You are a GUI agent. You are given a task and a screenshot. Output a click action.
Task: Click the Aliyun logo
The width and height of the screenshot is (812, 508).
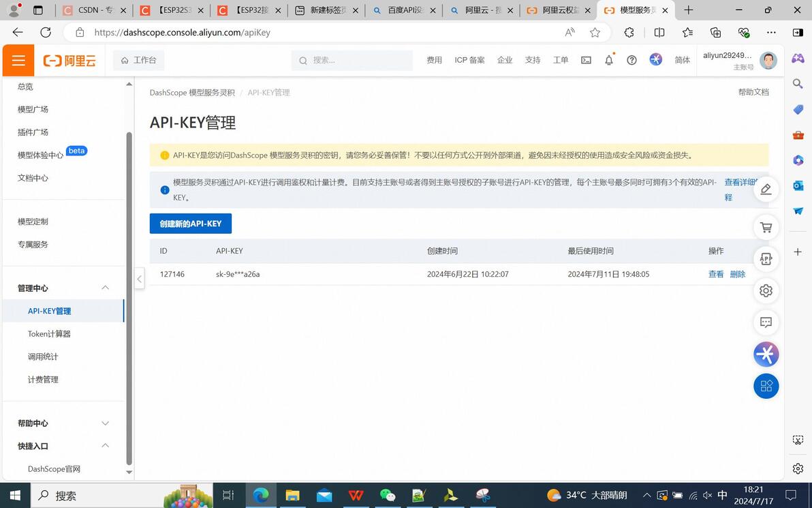pyautogui.click(x=69, y=61)
